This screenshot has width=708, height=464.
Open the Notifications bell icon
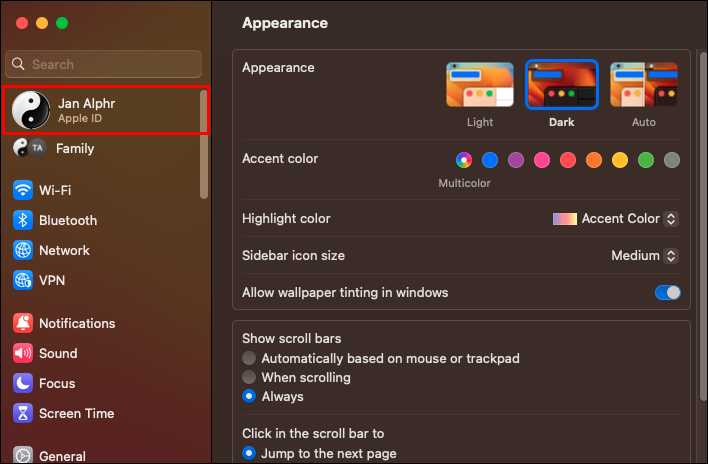(x=23, y=323)
